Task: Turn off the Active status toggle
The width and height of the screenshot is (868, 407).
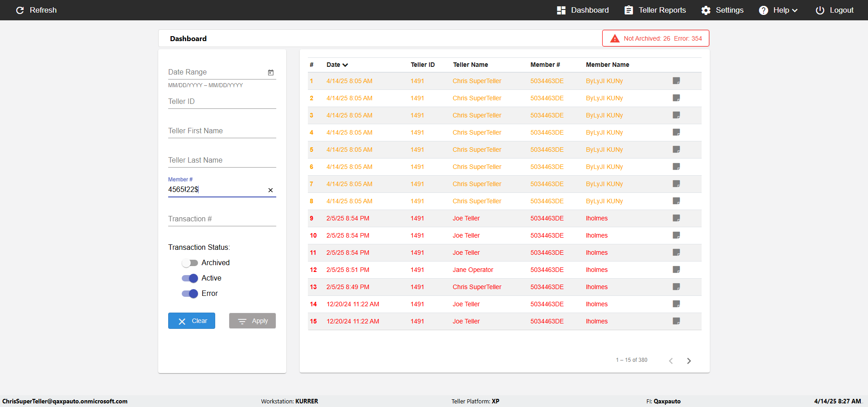Action: (190, 278)
